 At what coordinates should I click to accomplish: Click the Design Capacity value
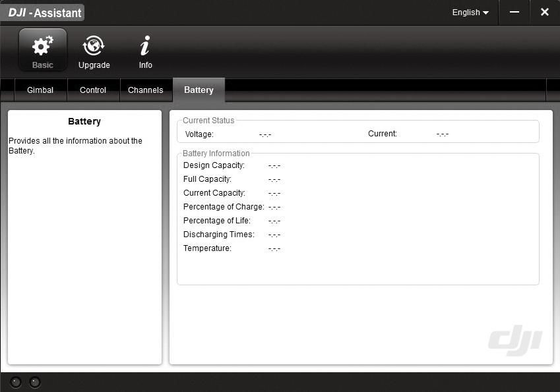tap(274, 166)
